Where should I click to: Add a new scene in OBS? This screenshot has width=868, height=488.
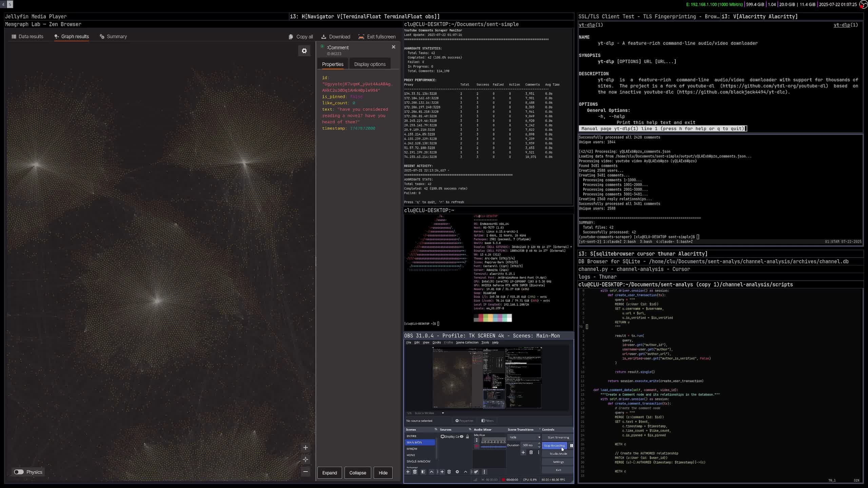408,472
